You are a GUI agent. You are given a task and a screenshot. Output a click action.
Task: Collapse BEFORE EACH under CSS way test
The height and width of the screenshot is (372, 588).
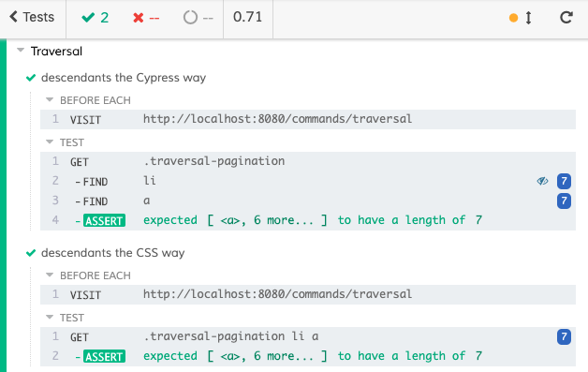pyautogui.click(x=50, y=275)
